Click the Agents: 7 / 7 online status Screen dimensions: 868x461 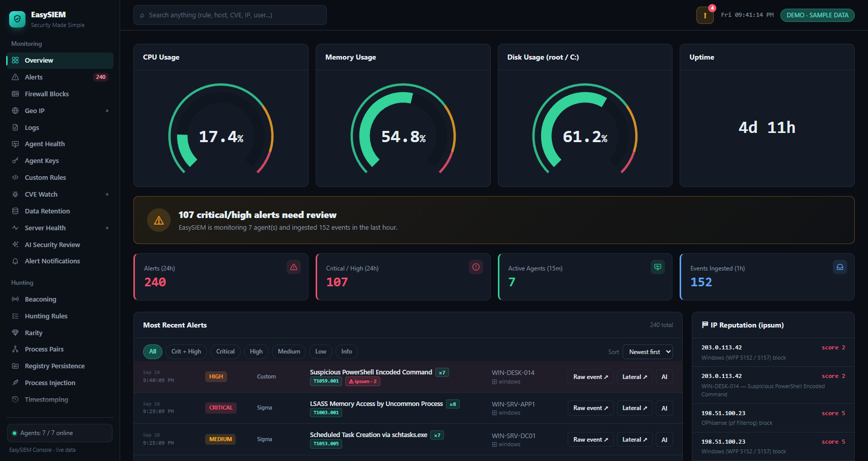pyautogui.click(x=60, y=433)
